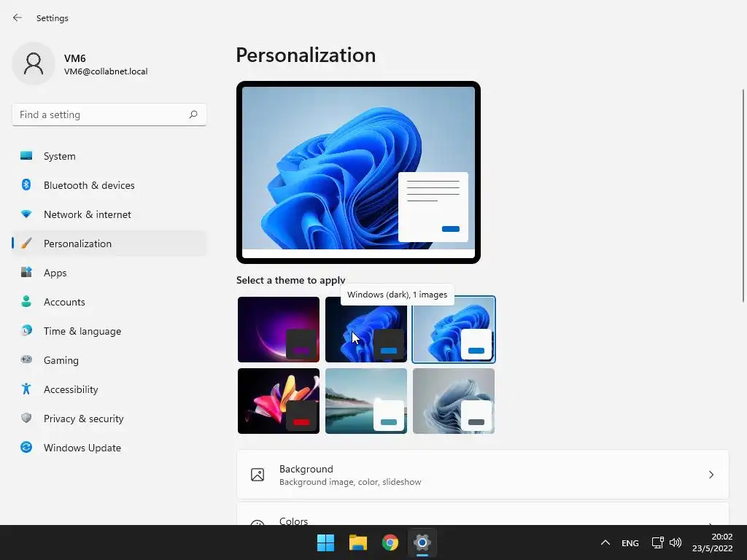Expand Background with its chevron arrow
This screenshot has height=560, width=747.
pos(711,475)
